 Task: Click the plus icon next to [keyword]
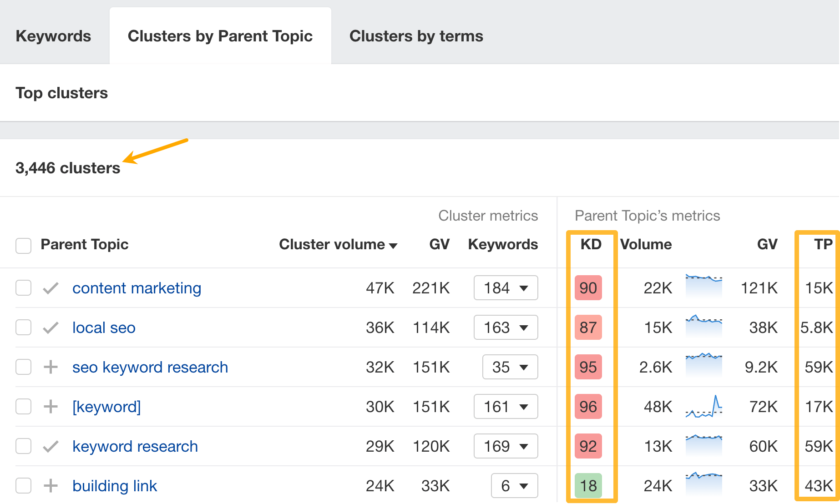[50, 406]
